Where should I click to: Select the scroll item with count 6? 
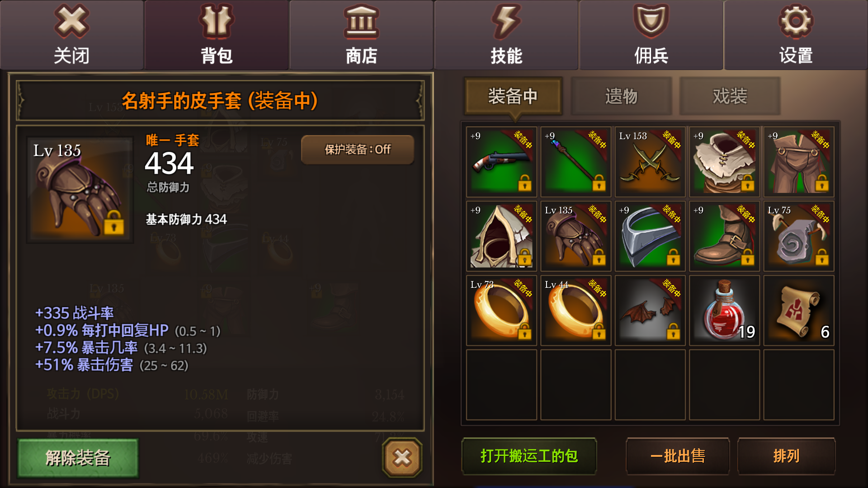pos(799,310)
